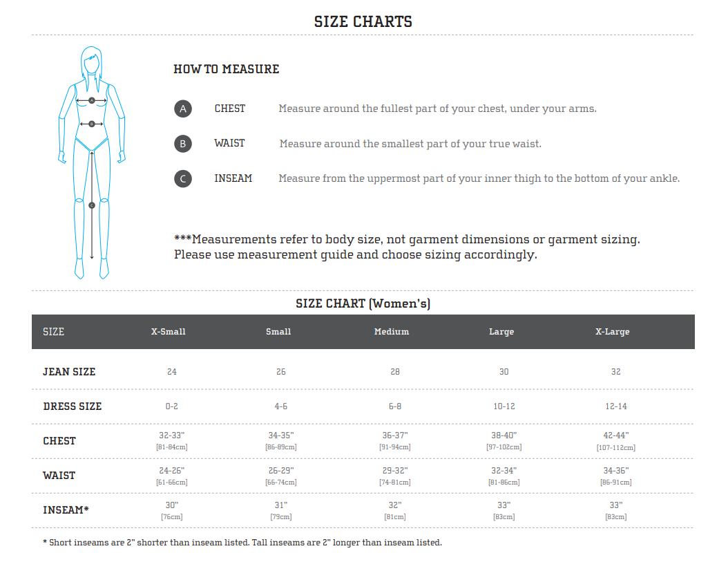728x562 pixels.
Task: Click the chest marker on the figure
Action: [x=92, y=101]
